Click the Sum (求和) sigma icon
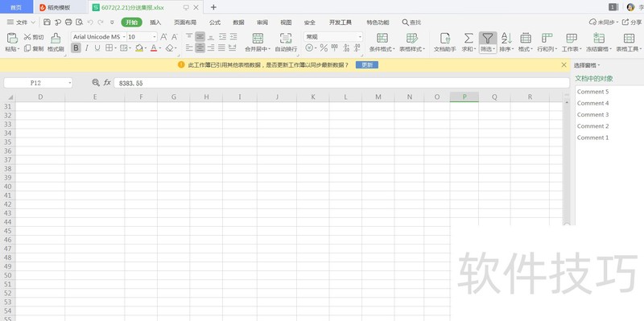644x321 pixels. 469,39
